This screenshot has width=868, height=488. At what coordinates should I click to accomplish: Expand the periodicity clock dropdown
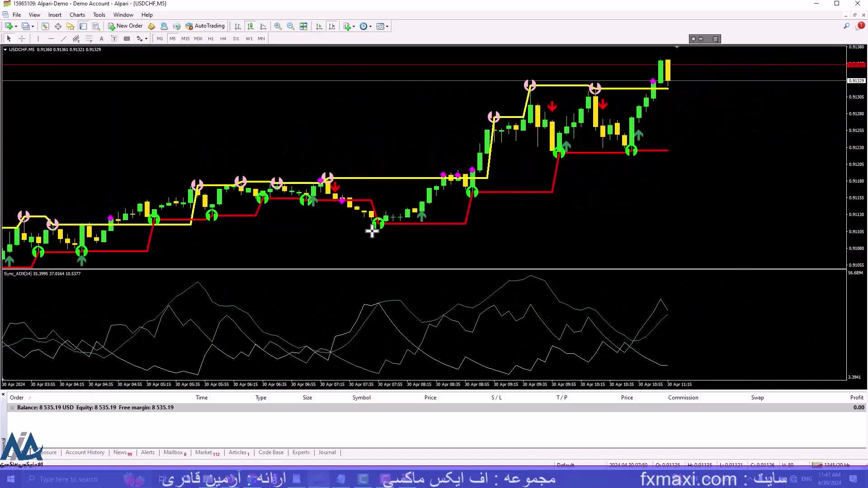click(x=365, y=26)
